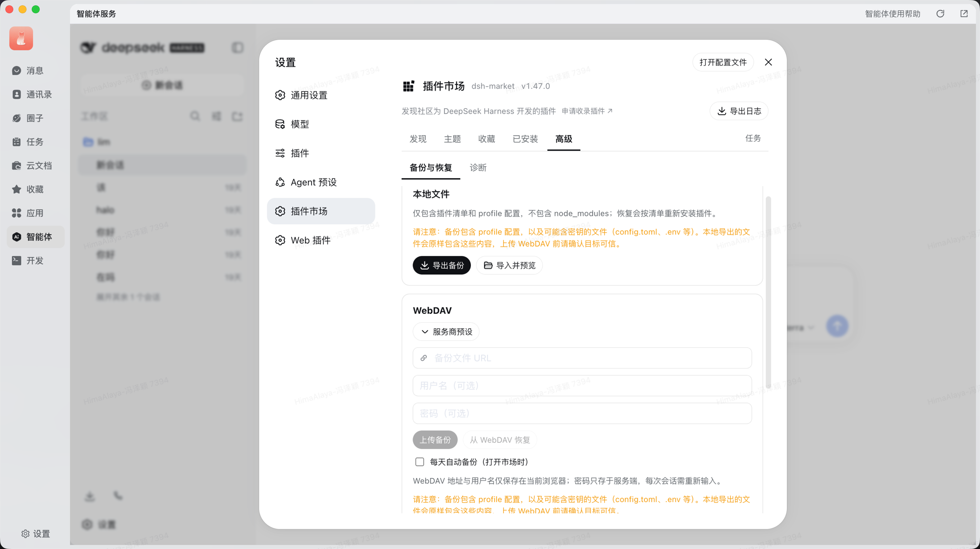Viewport: 980px width, 549px height.
Task: Select 插件市场 in settings menu
Action: coord(321,211)
